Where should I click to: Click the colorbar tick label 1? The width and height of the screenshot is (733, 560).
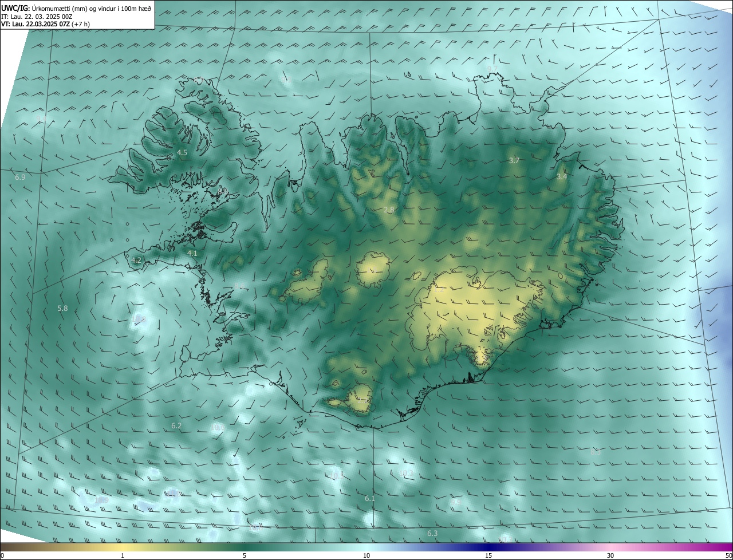tap(123, 555)
